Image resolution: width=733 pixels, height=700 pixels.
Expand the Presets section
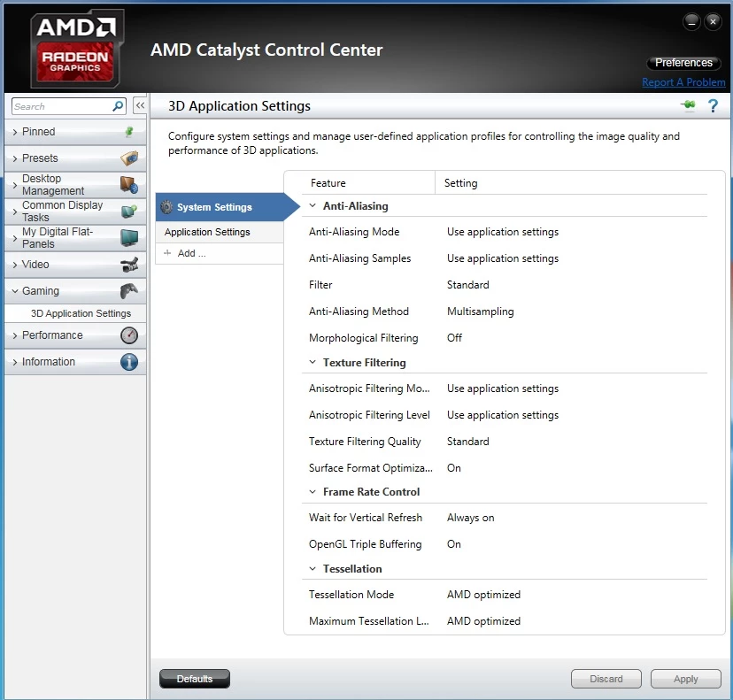coord(15,158)
